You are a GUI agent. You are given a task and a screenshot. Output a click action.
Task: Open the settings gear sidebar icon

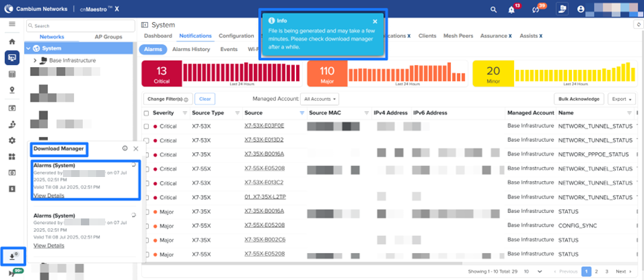pyautogui.click(x=12, y=140)
